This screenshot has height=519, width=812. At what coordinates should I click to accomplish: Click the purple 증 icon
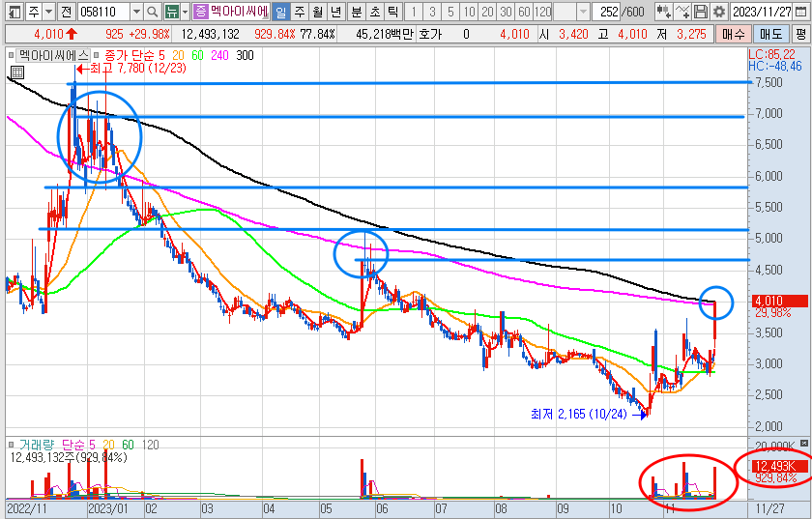click(200, 11)
